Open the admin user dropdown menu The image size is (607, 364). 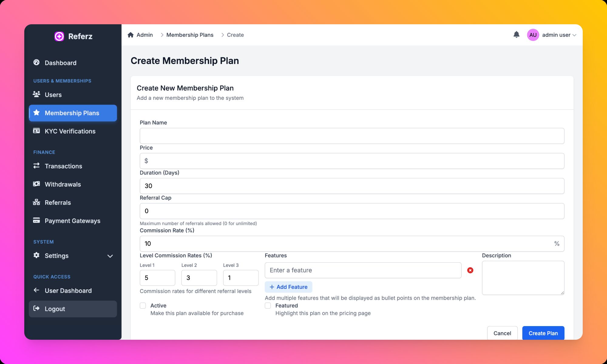click(559, 35)
